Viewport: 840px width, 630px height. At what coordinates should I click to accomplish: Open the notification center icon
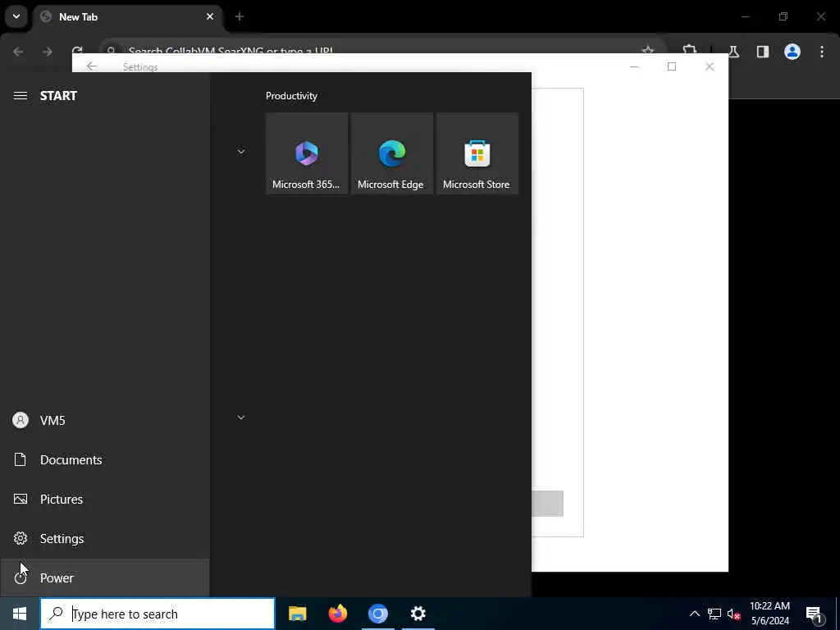(x=814, y=614)
